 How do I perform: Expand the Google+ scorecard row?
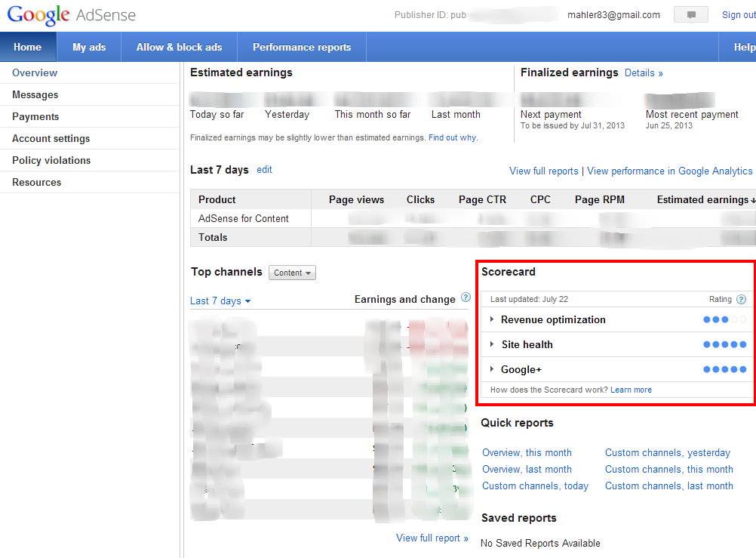pos(493,370)
